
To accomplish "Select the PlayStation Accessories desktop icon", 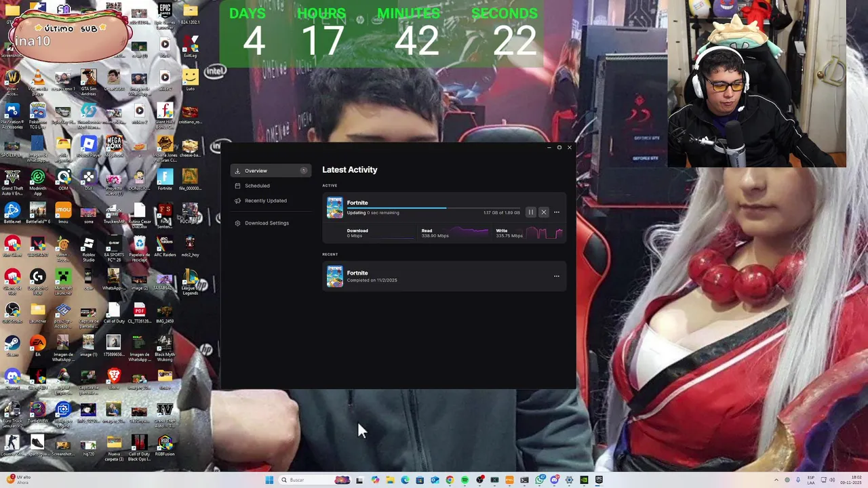I will tap(12, 115).
